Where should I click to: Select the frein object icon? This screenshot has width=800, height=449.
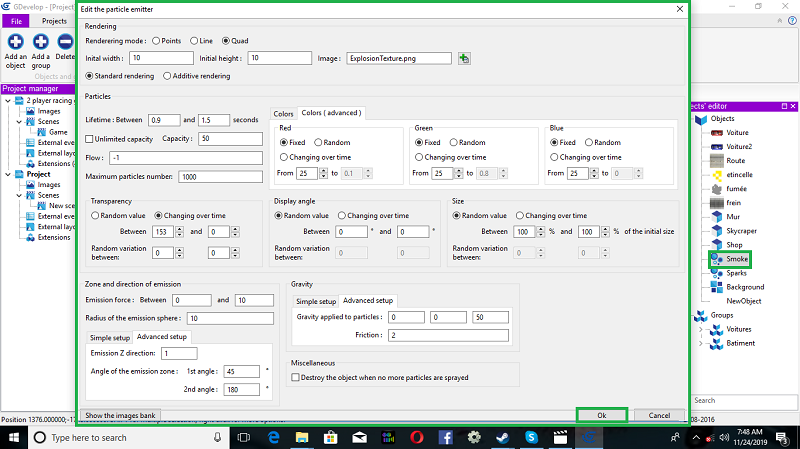[x=717, y=203]
